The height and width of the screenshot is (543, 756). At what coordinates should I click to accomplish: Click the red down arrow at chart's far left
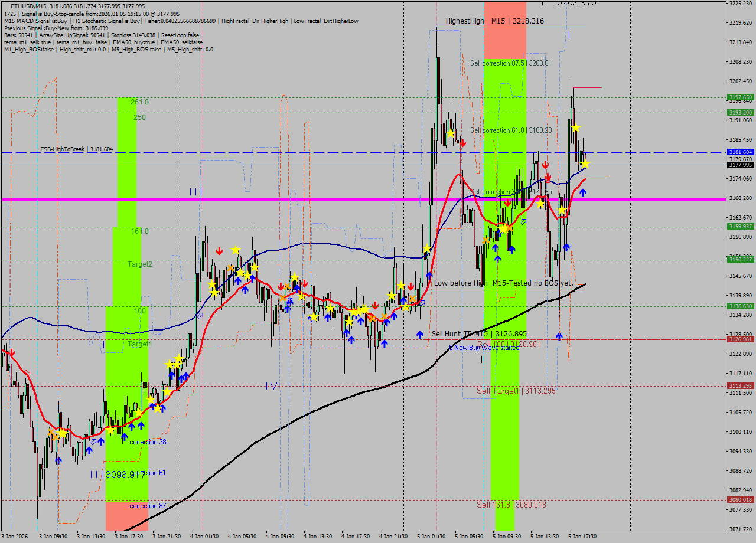[x=12, y=352]
